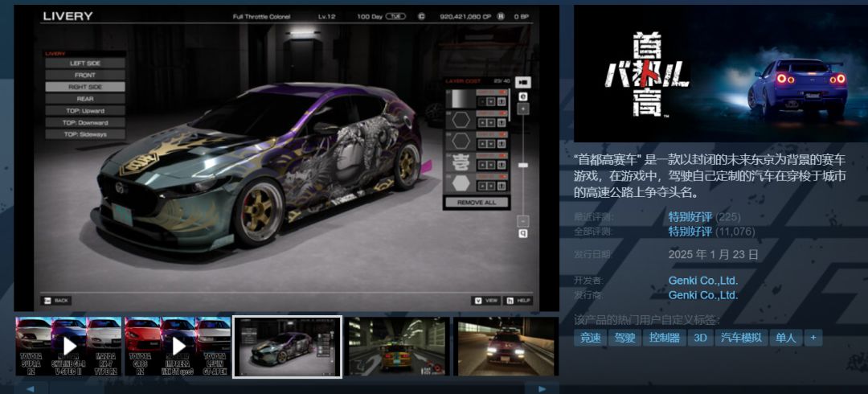Click the VIEW 'v' key icon

477,301
